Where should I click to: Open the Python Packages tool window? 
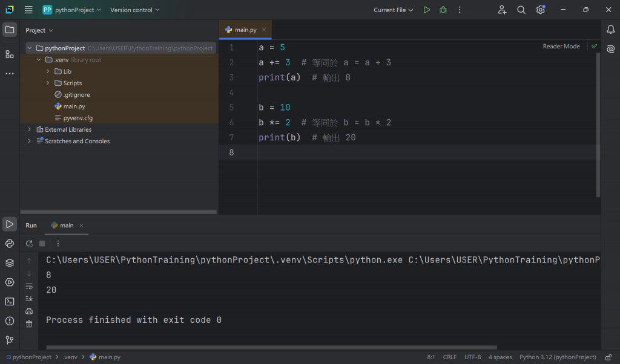(x=10, y=263)
